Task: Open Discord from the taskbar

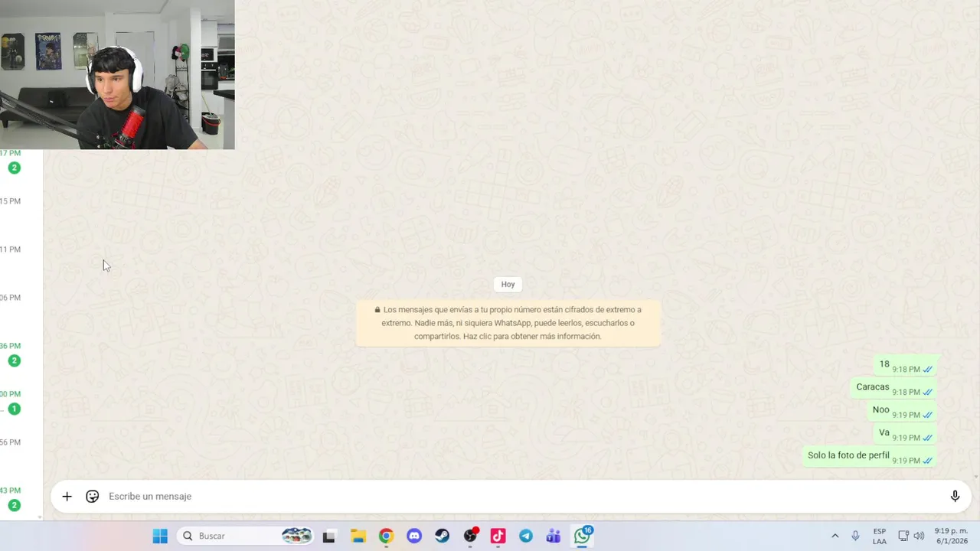Action: coord(414,536)
